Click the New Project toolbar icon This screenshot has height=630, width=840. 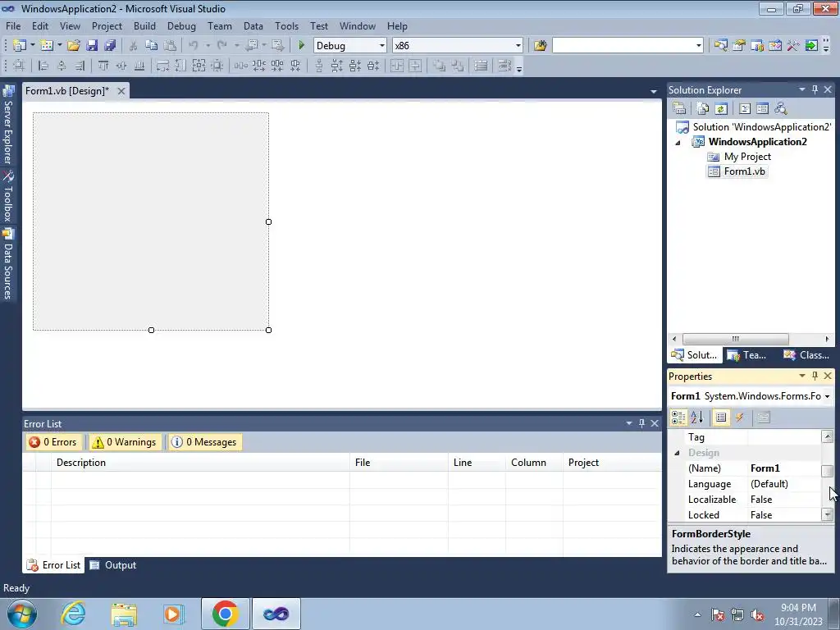tap(20, 46)
